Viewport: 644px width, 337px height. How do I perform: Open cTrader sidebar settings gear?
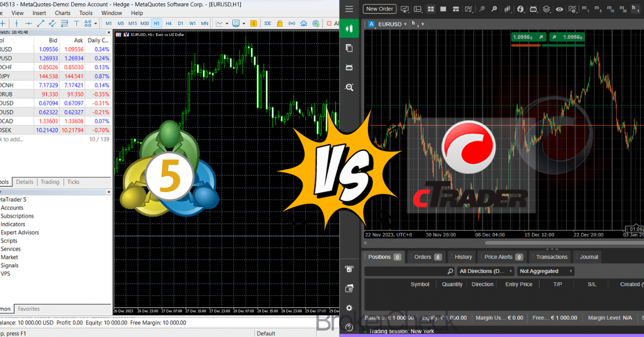349,308
